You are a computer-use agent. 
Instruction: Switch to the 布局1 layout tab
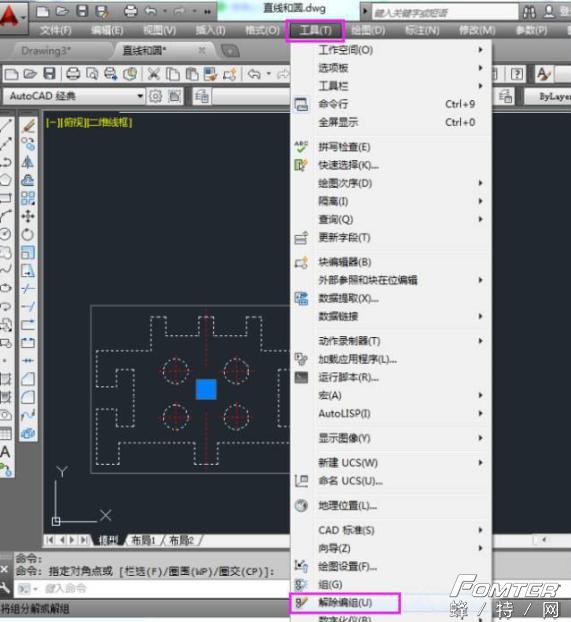(143, 540)
